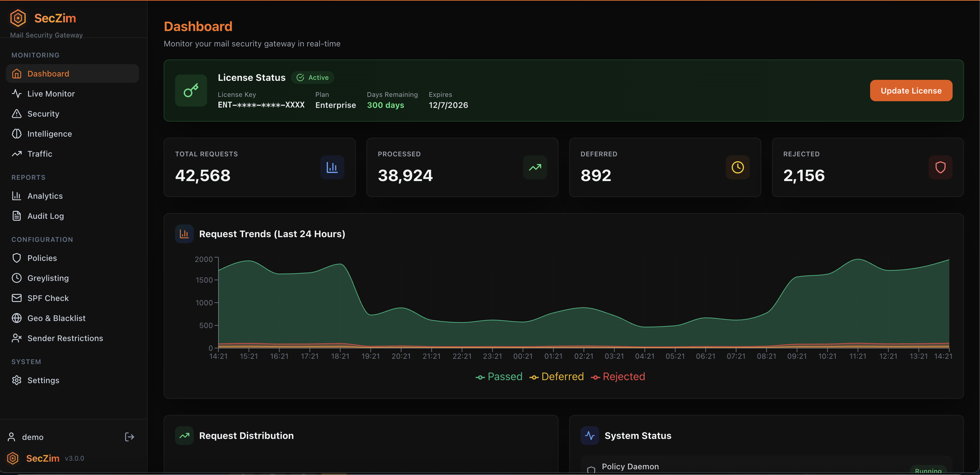Go to Greylisting configuration

pos(48,278)
